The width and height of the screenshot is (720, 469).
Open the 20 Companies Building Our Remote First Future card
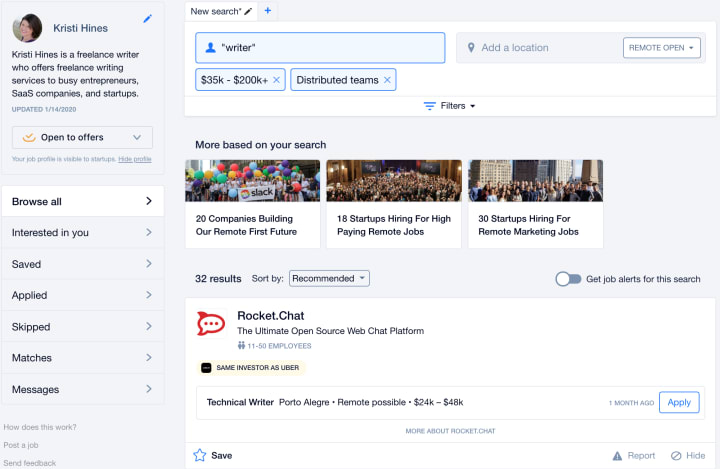click(253, 204)
